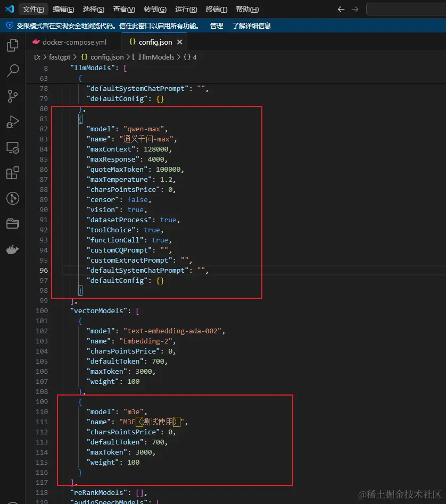446x504 pixels.
Task: Click the docker-compose.yml file icon
Action: (36, 42)
